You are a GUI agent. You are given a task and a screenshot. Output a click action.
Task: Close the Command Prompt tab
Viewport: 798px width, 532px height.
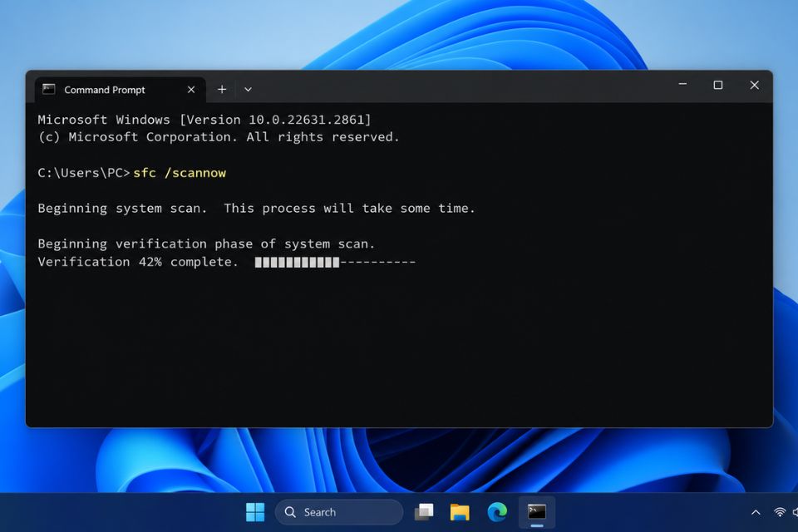(x=191, y=90)
